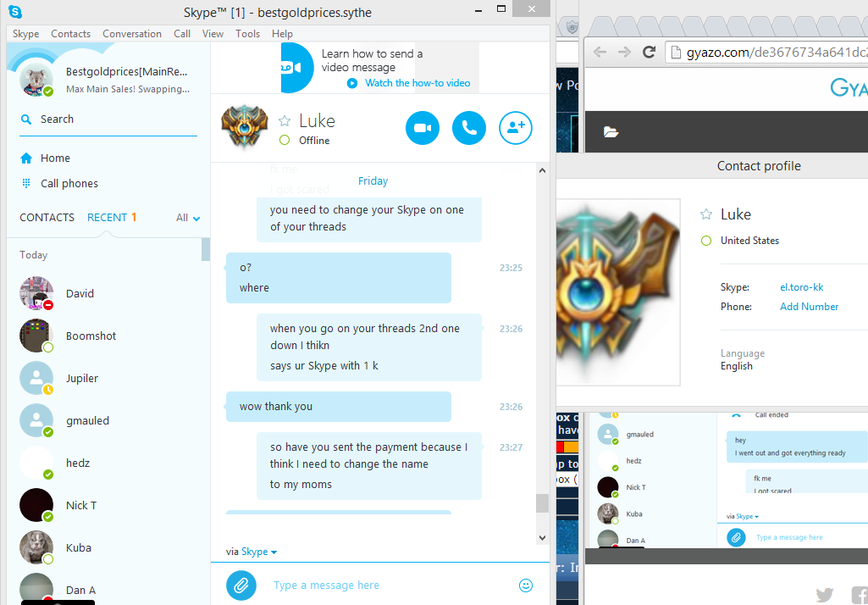Click the chat scrollbar thumb

pyautogui.click(x=543, y=503)
